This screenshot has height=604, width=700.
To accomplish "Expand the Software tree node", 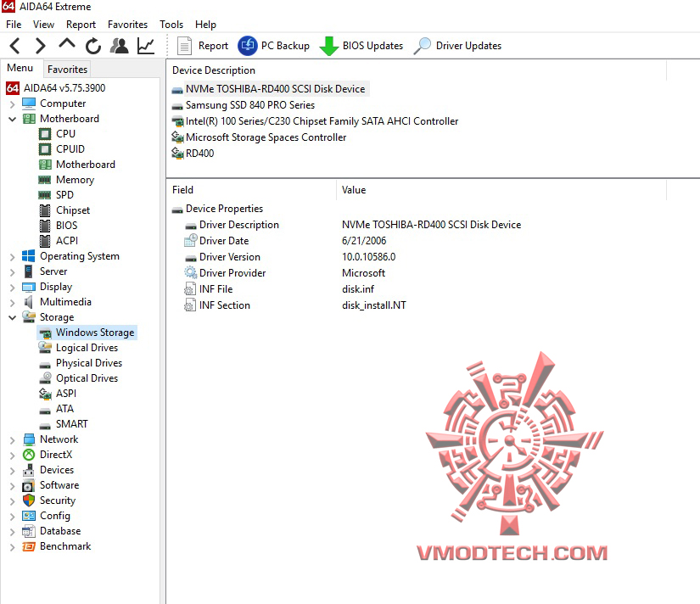I will pyautogui.click(x=13, y=486).
